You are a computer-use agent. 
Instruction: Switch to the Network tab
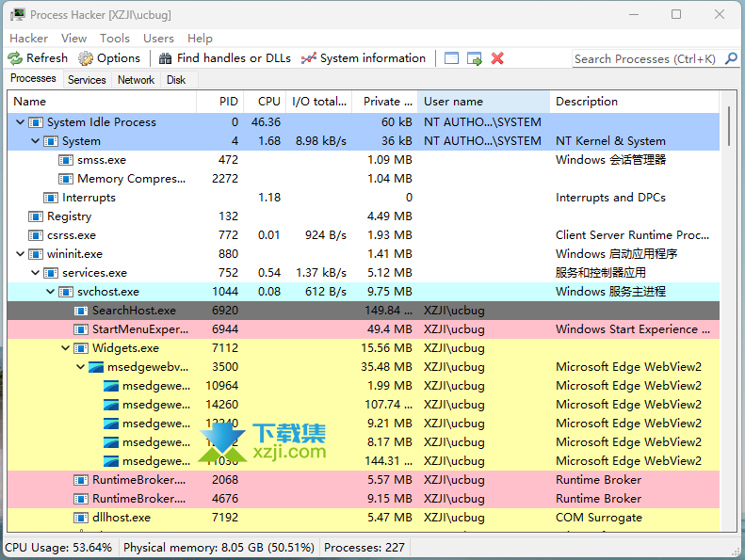[136, 80]
